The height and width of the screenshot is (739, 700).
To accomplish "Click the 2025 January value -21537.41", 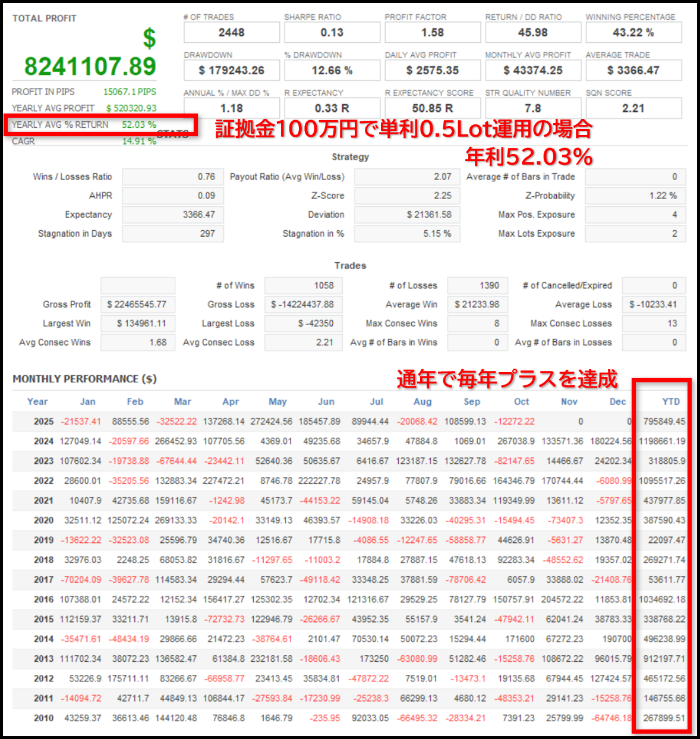I will (81, 422).
